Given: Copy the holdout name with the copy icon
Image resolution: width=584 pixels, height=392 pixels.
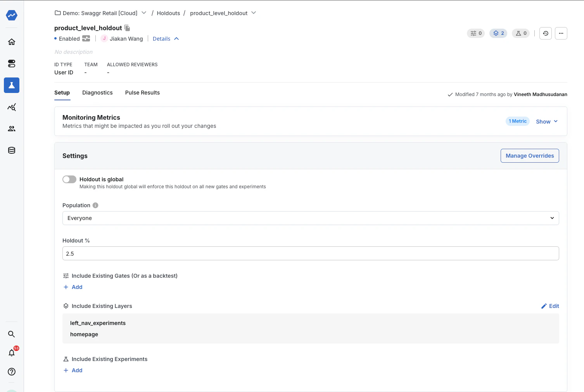Looking at the screenshot, I should tap(127, 28).
